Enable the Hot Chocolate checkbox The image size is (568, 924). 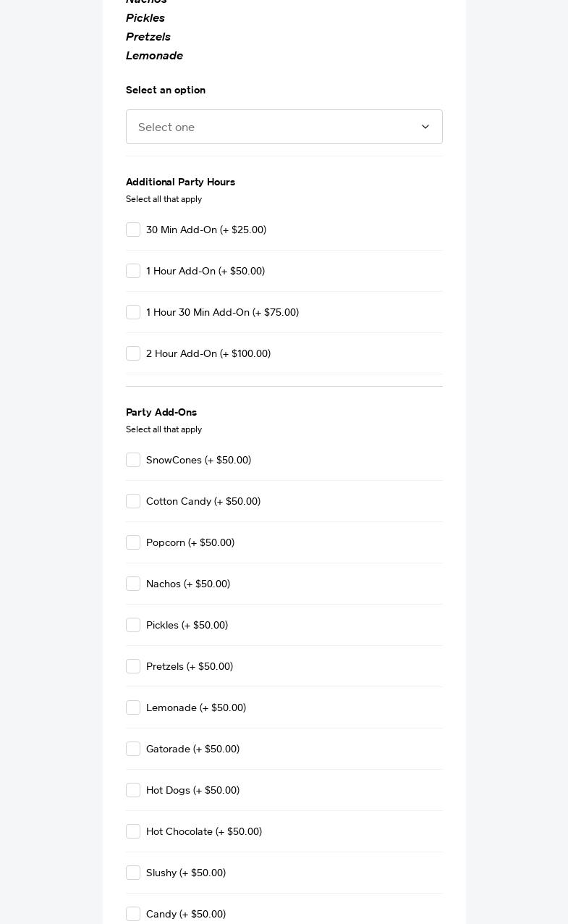pyautogui.click(x=133, y=831)
